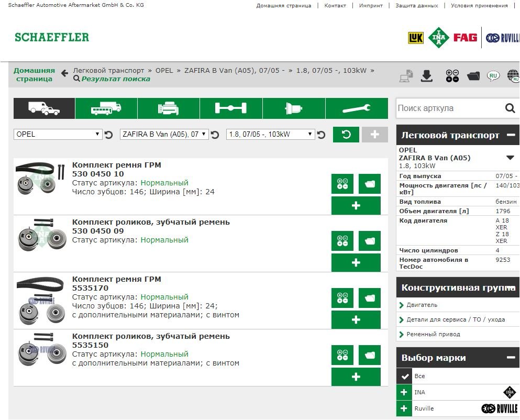Save article 530 0450 10 to folder
This screenshot has height=420, width=520.
pyautogui.click(x=370, y=184)
